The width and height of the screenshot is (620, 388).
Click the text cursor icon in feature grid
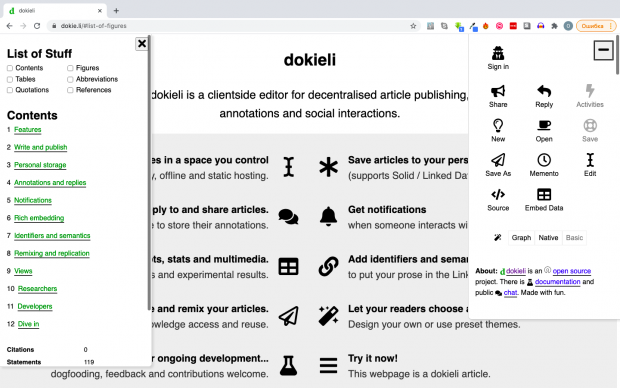pos(289,167)
